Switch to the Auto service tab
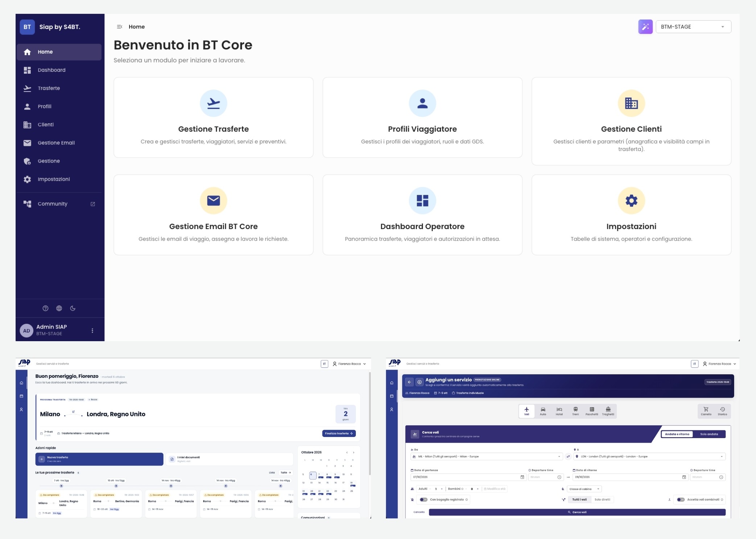The width and height of the screenshot is (756, 539). pos(543,411)
